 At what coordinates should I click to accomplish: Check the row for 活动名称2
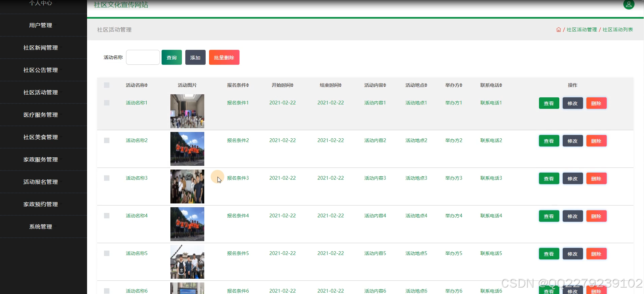(107, 140)
